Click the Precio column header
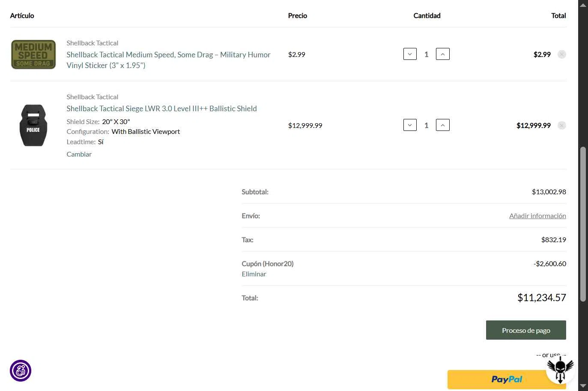This screenshot has height=391, width=588. point(298,16)
